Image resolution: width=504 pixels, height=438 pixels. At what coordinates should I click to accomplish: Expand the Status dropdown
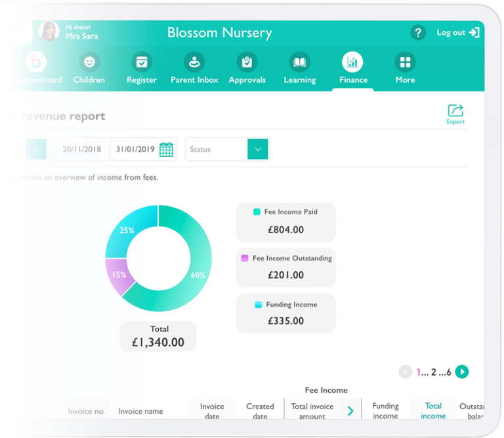258,149
